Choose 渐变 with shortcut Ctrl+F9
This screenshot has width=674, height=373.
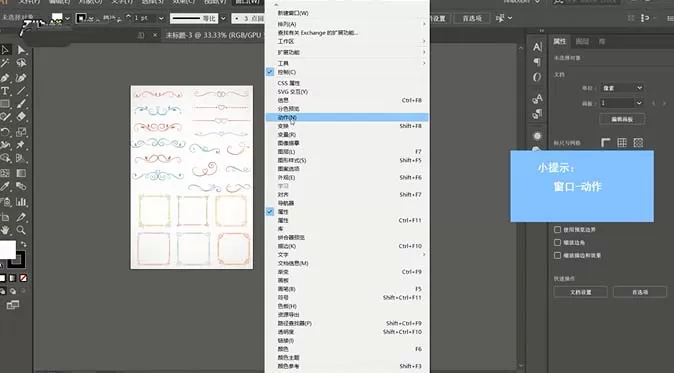[x=347, y=272]
